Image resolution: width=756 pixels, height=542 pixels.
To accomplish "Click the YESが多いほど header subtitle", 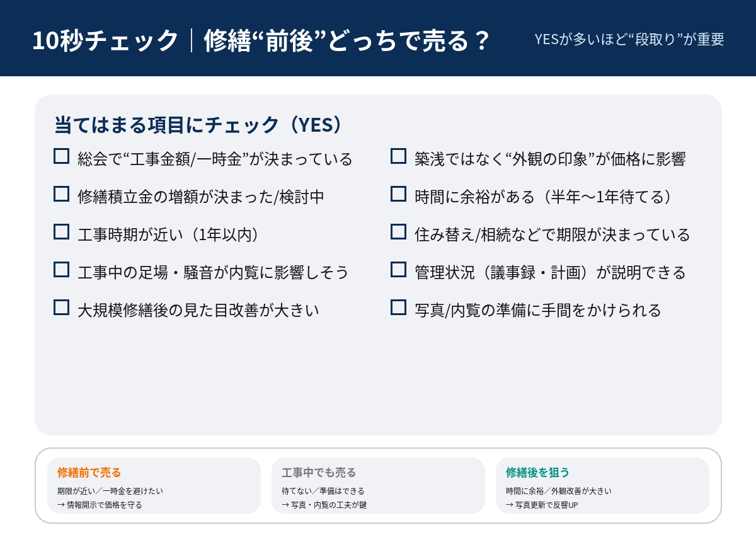I will (629, 39).
